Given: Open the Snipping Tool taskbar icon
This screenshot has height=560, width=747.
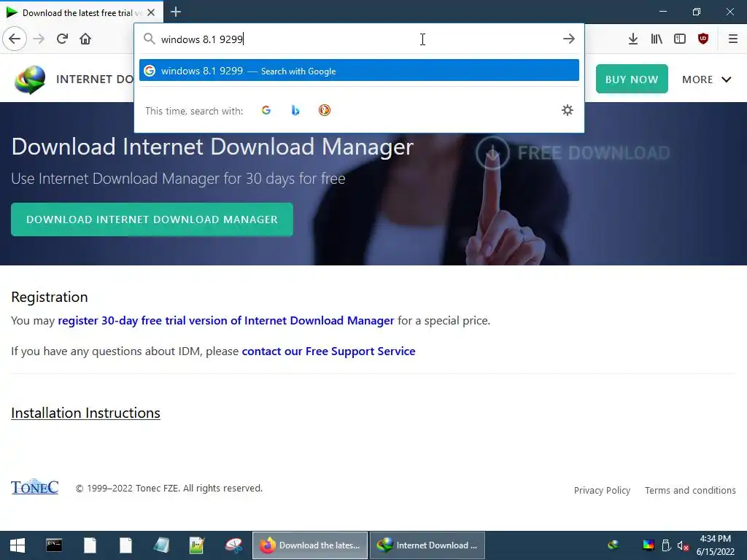Looking at the screenshot, I should [x=233, y=545].
